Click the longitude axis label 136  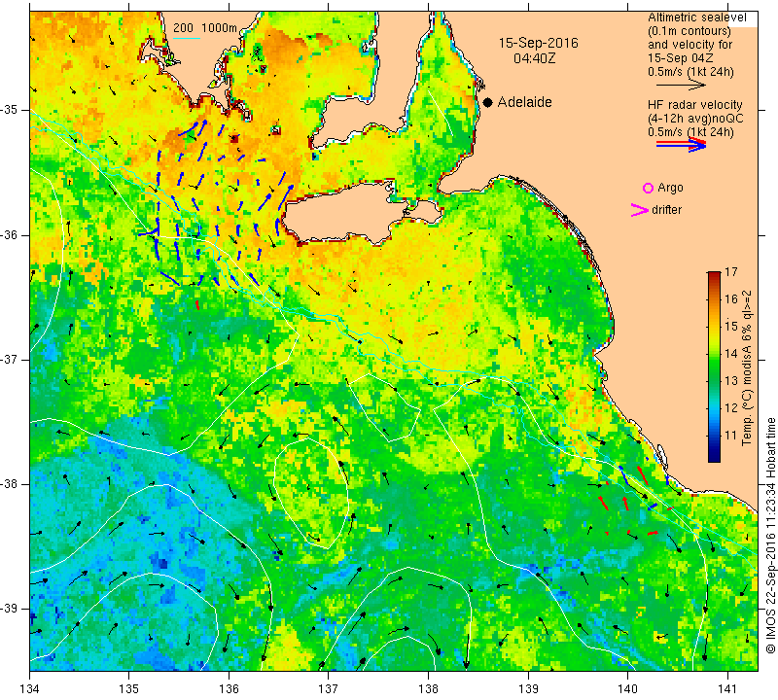(x=230, y=689)
